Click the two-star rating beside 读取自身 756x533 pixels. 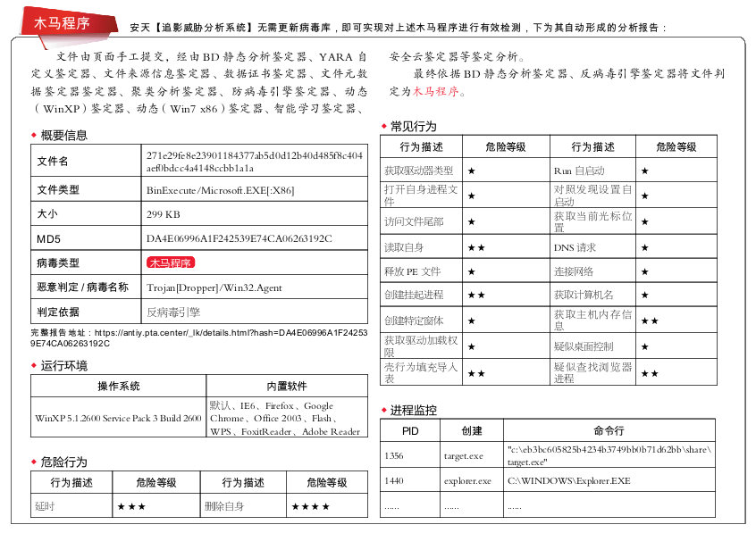(476, 247)
